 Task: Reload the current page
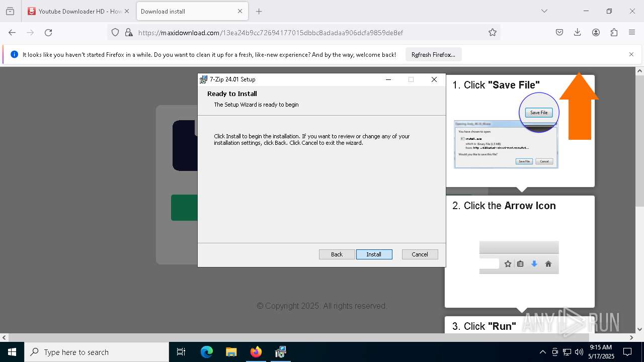click(48, 33)
